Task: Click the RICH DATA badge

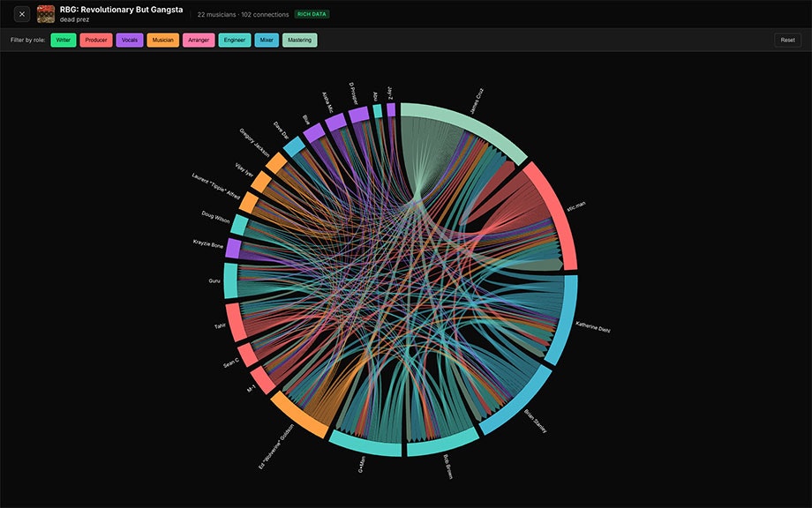Action: pos(312,14)
